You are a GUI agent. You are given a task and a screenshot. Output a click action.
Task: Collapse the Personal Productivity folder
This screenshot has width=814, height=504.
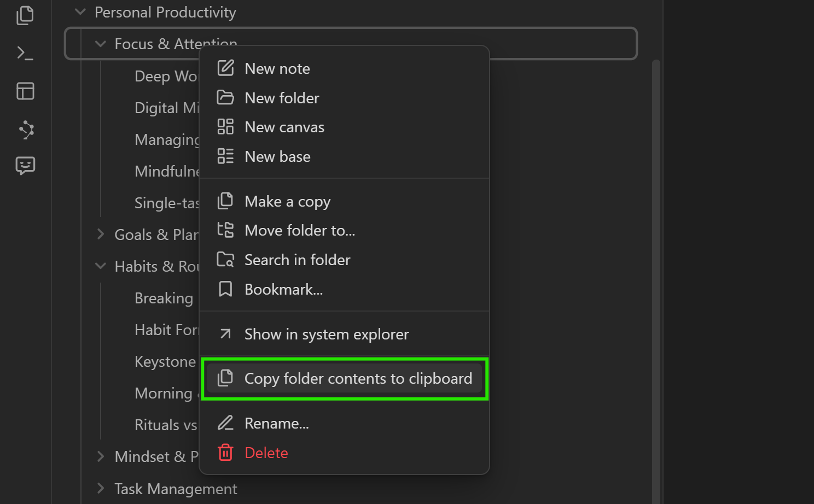(80, 11)
